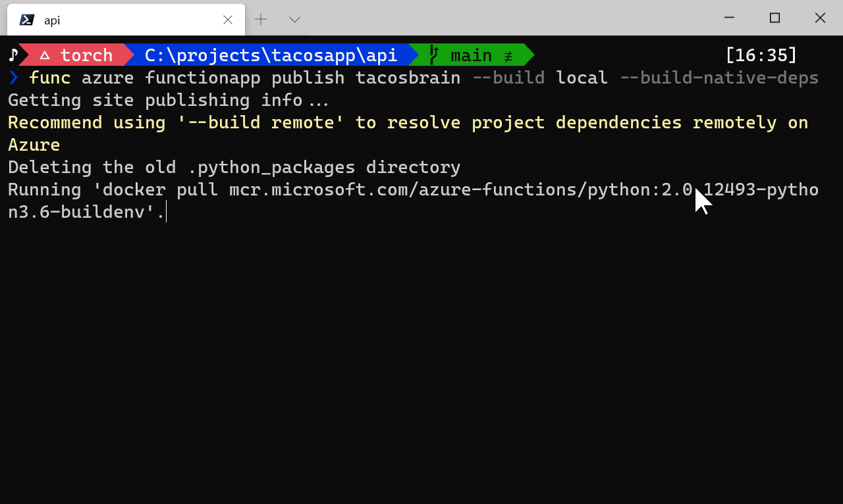
Task: Click the red torch environment segment
Action: [86, 55]
